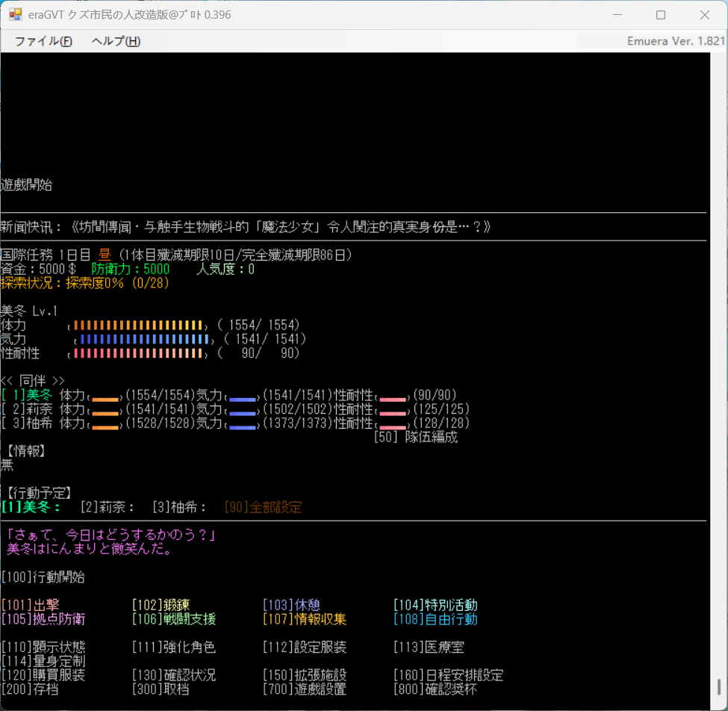Click the Emuera Ver. 1.821 label

pos(676,41)
